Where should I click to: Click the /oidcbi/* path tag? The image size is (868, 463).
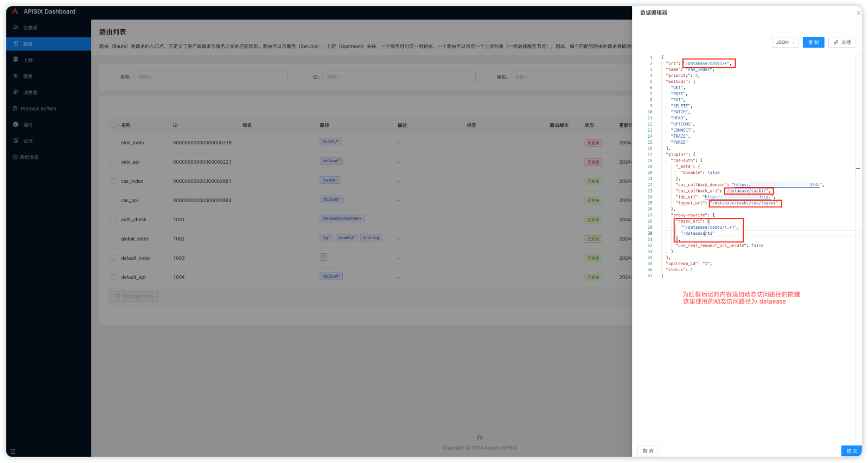pos(330,142)
